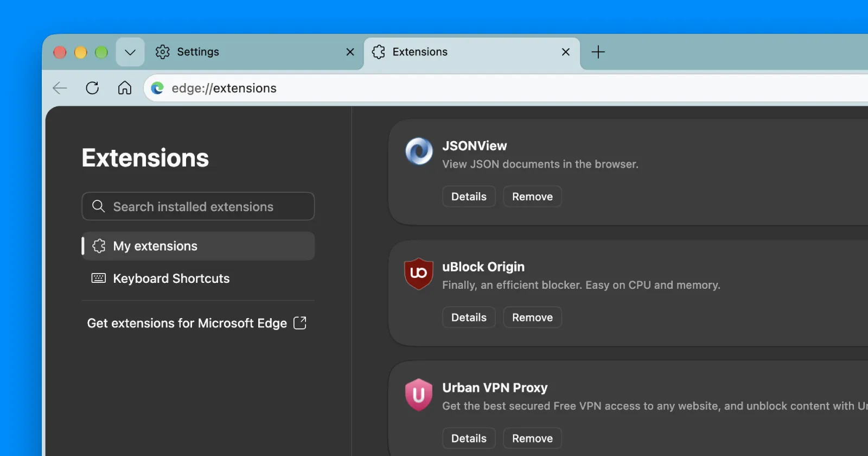This screenshot has width=868, height=456.
Task: Select the Extensions tab
Action: click(472, 52)
